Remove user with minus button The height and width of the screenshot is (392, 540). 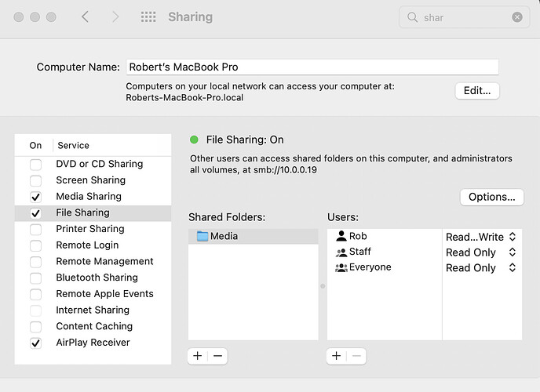(x=356, y=356)
